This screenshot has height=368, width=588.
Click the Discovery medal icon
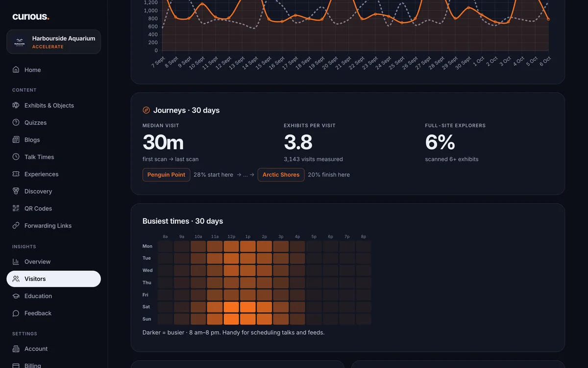tap(16, 191)
